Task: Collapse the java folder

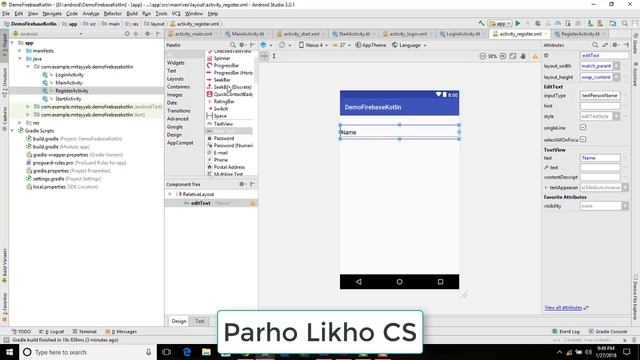Action: pyautogui.click(x=20, y=59)
